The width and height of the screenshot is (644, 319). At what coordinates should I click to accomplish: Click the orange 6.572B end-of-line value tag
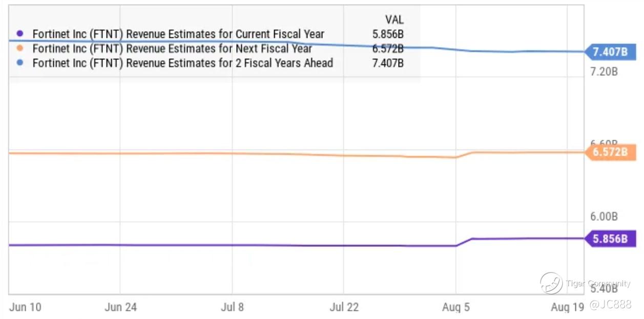(610, 152)
